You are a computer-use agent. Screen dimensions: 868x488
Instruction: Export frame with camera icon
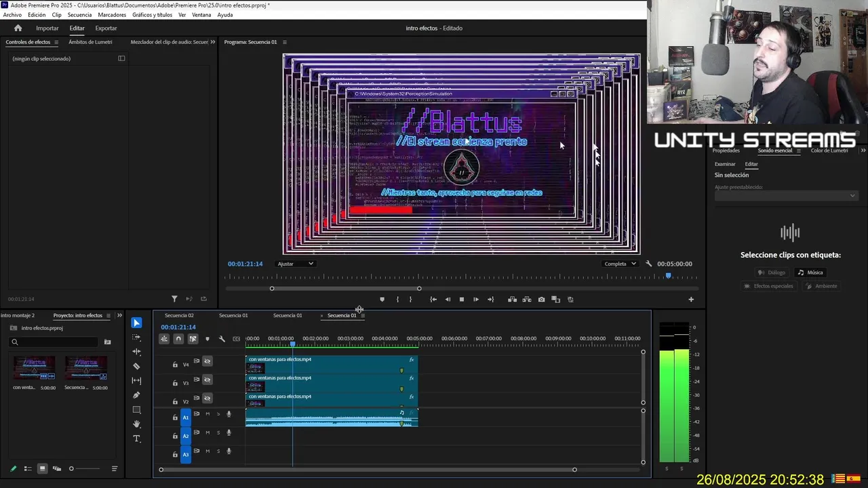(541, 299)
